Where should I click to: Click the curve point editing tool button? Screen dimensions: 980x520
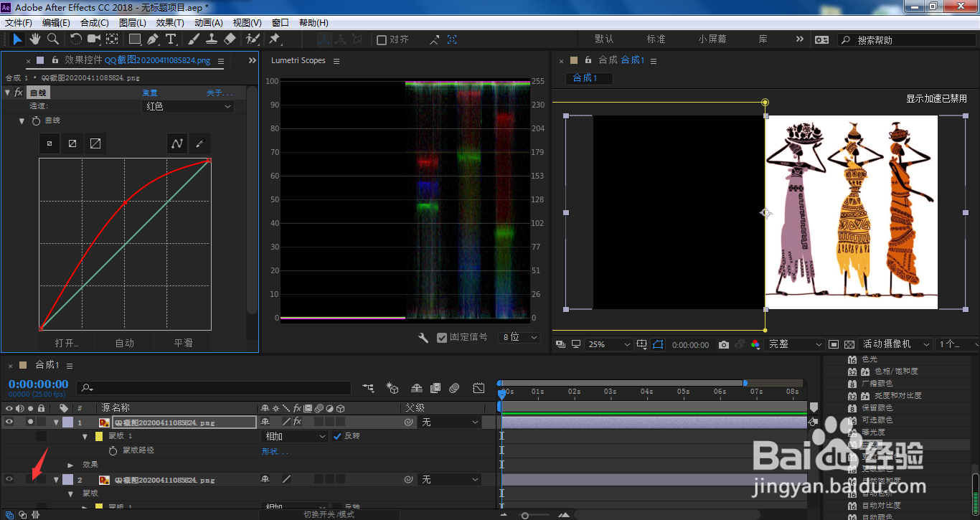(177, 143)
